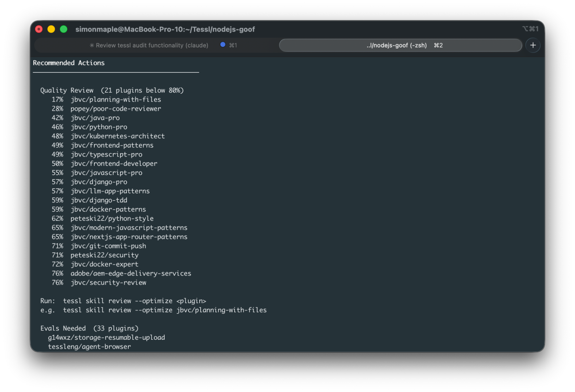Click the jbvc/security-review row
Viewport: 575px width, 392px height.
[99, 283]
